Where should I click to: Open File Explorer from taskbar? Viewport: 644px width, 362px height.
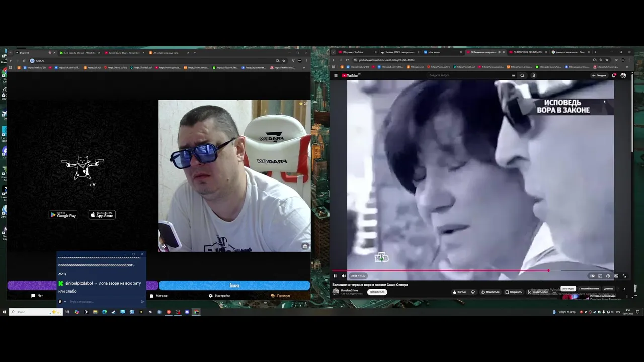[x=95, y=312]
